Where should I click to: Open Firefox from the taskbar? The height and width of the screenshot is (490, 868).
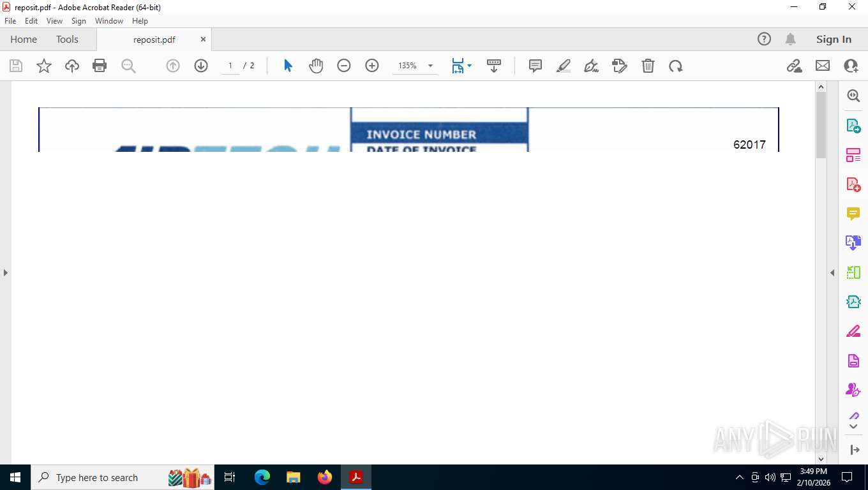coord(325,477)
